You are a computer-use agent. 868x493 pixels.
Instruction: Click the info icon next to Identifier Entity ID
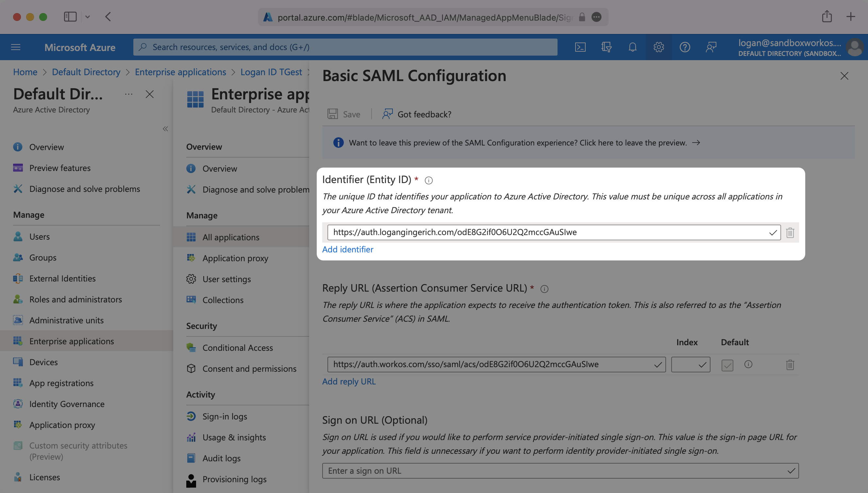pyautogui.click(x=429, y=179)
